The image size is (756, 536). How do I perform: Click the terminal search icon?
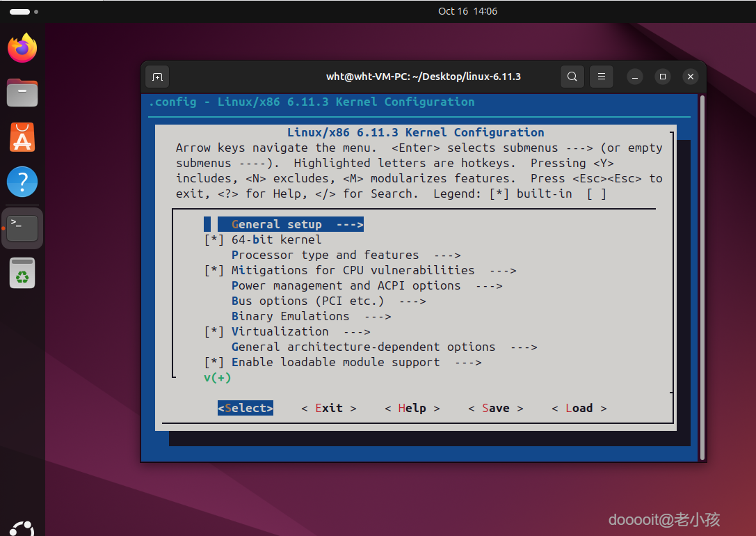pos(572,77)
